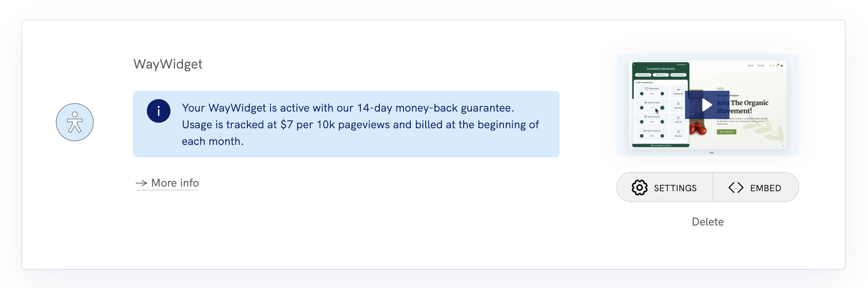Viewport: 868px width, 288px height.
Task: Click the code brackets icon on Embed
Action: 736,188
